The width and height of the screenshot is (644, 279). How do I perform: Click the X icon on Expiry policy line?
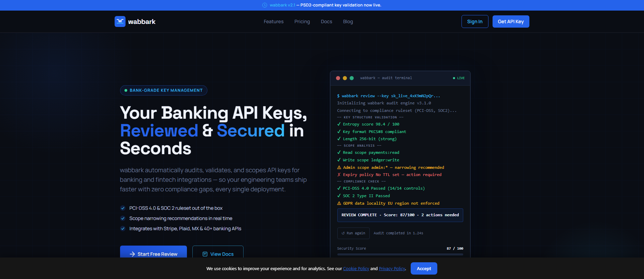(339, 175)
